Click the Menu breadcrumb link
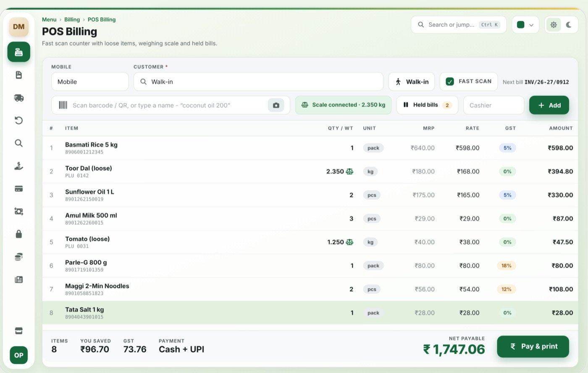The height and width of the screenshot is (373, 588). coord(49,19)
